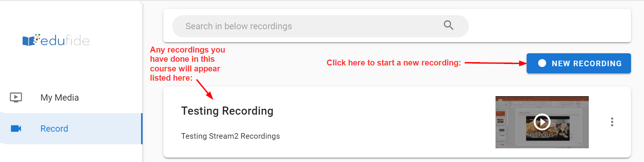Click the edufide wordmark text
644x162 pixels.
click(x=65, y=41)
